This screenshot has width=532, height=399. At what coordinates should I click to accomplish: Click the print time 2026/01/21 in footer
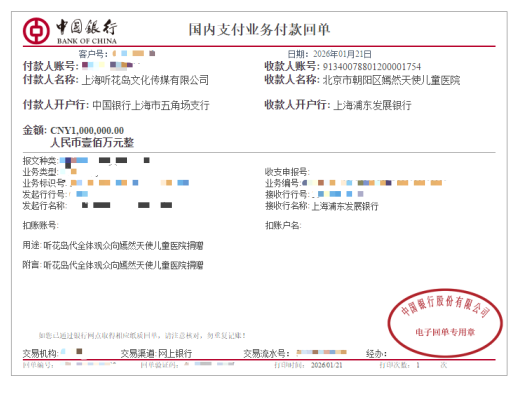[326, 365]
